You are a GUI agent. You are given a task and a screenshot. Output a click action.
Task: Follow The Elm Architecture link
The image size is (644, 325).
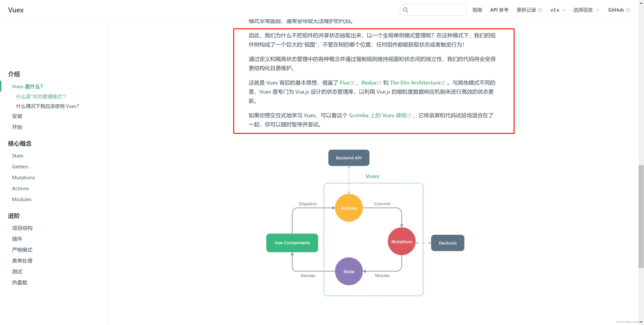coord(415,83)
